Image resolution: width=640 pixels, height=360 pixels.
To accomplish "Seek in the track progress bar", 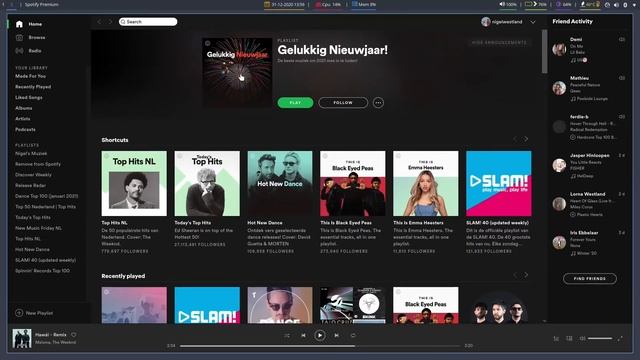I will tap(320, 346).
